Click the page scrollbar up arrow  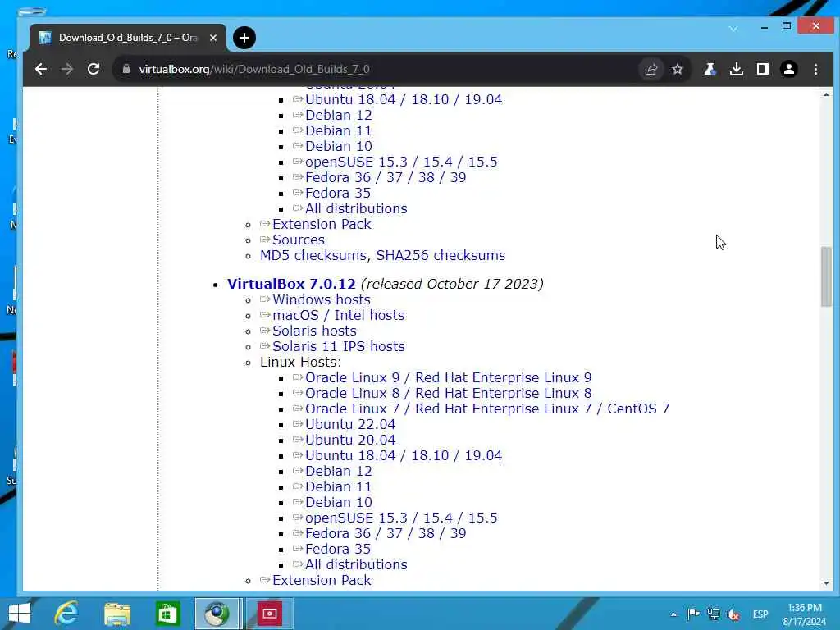pyautogui.click(x=826, y=94)
